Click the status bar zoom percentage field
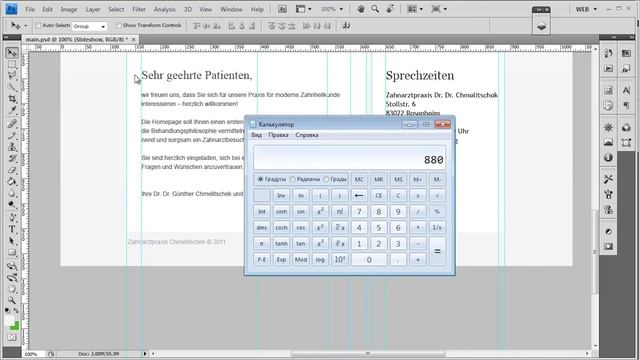This screenshot has height=360, width=640. point(33,354)
